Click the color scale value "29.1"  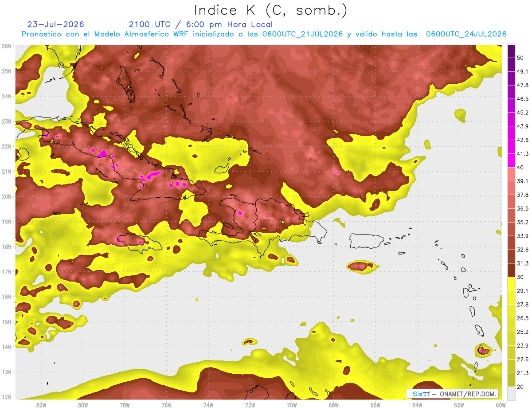[x=523, y=291]
